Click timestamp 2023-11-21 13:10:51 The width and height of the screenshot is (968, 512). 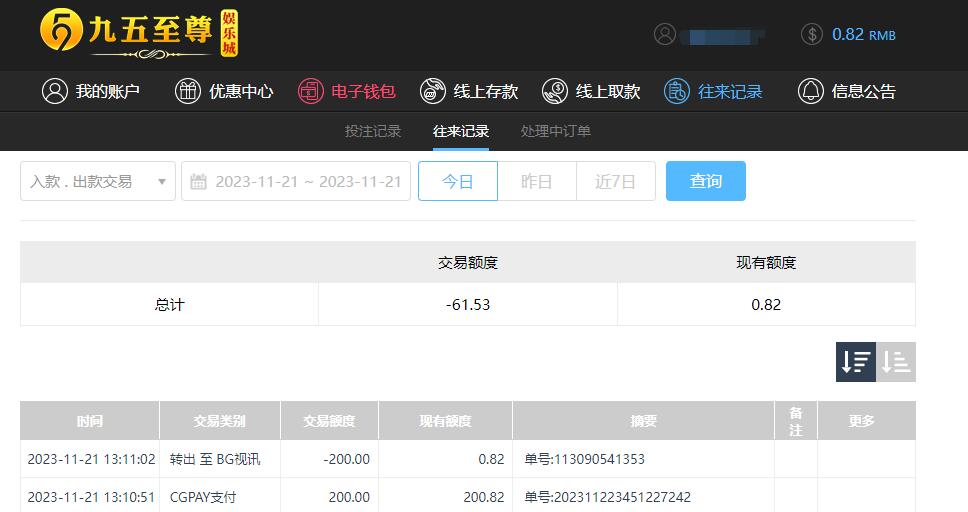point(91,497)
